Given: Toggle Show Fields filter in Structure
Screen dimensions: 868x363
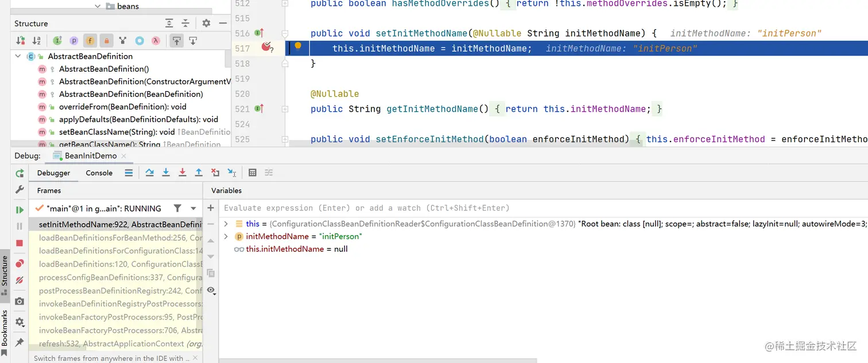Looking at the screenshot, I should pos(90,41).
